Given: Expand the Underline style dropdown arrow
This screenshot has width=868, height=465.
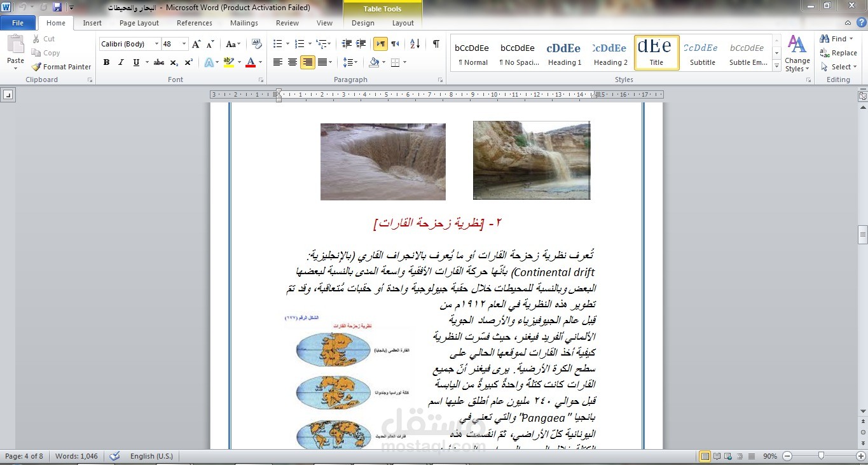Looking at the screenshot, I should (147, 62).
